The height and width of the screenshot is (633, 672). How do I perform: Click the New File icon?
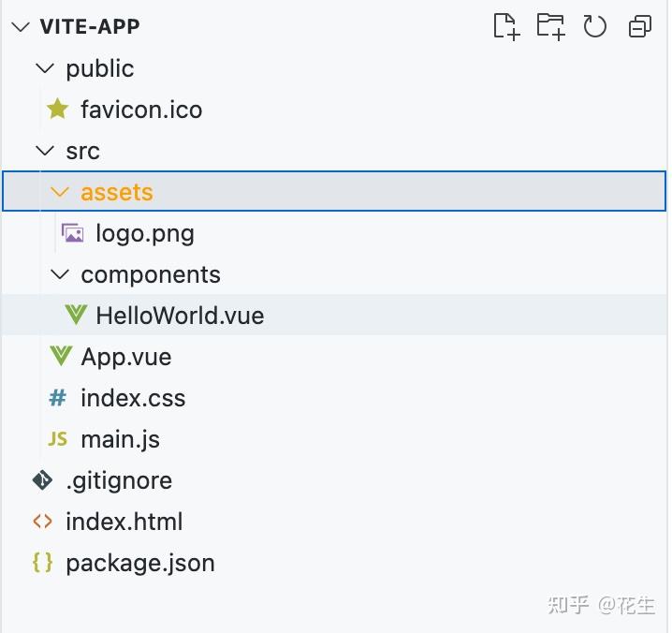tap(505, 26)
